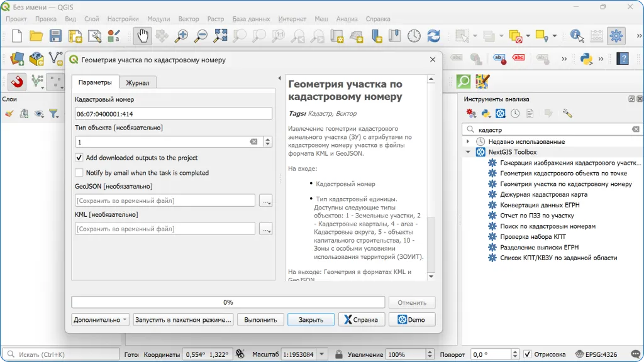Toggle the scale lock padlock icon
This screenshot has width=644, height=362.
[339, 354]
